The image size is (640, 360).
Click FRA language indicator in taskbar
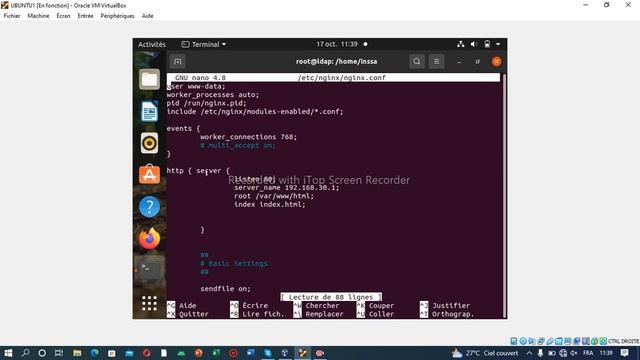588,353
